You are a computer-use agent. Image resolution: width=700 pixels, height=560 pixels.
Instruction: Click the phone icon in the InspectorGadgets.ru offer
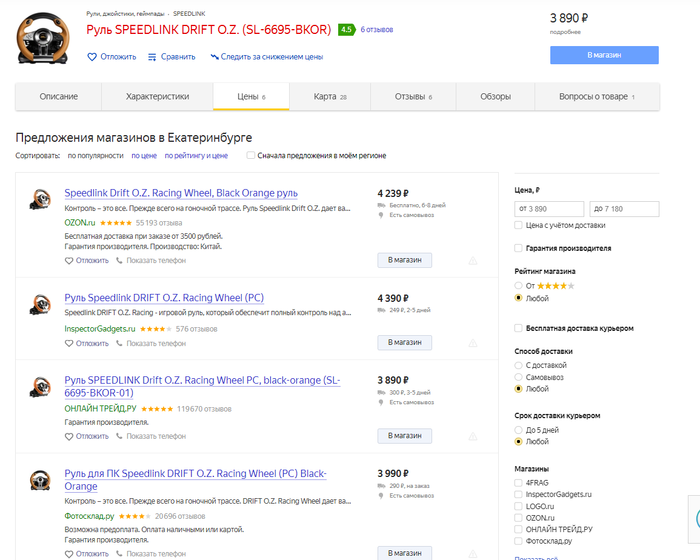pos(120,344)
